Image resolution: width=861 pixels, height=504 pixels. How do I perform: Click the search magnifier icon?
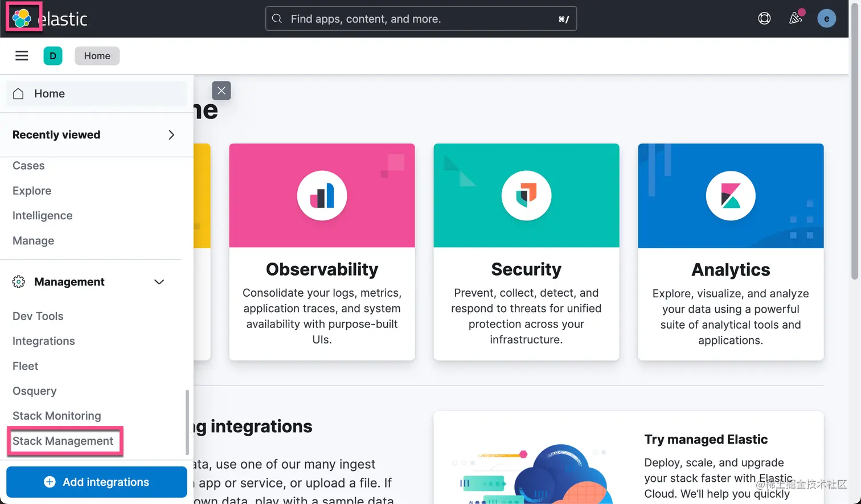pyautogui.click(x=277, y=19)
